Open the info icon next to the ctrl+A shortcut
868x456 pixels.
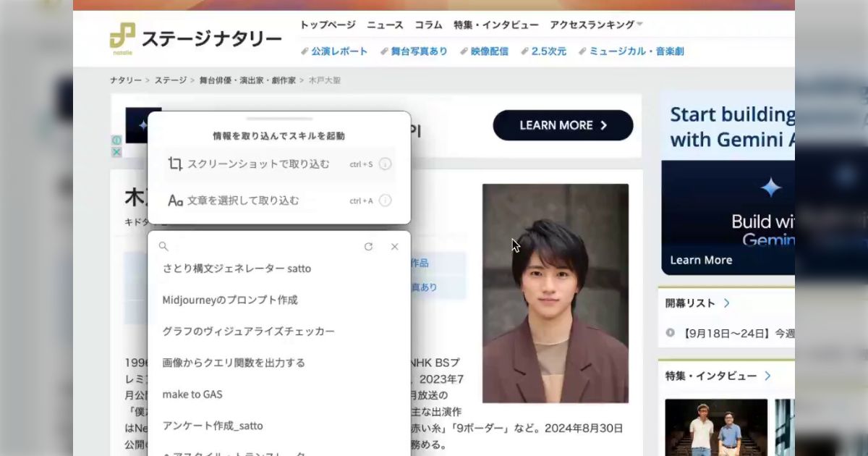click(x=385, y=200)
